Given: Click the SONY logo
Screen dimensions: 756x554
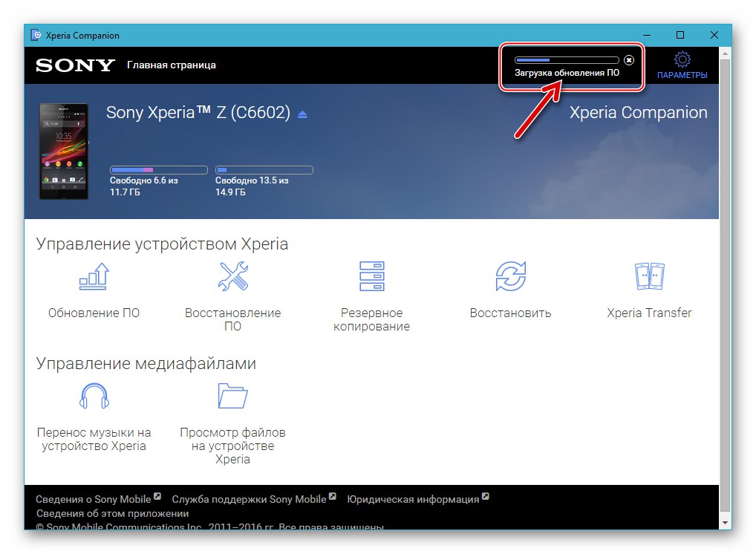Looking at the screenshot, I should [74, 65].
